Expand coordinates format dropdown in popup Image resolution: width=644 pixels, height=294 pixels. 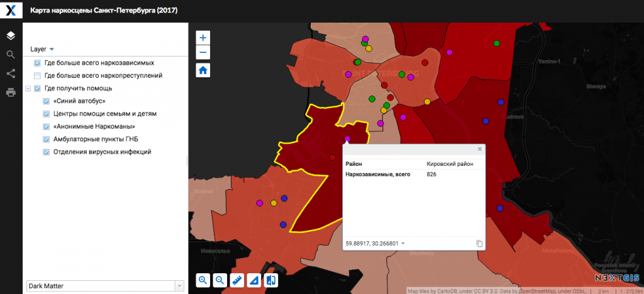coord(403,243)
